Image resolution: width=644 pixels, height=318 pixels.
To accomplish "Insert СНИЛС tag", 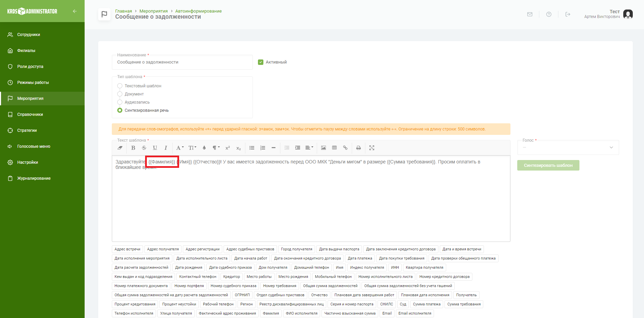I will tap(387, 304).
